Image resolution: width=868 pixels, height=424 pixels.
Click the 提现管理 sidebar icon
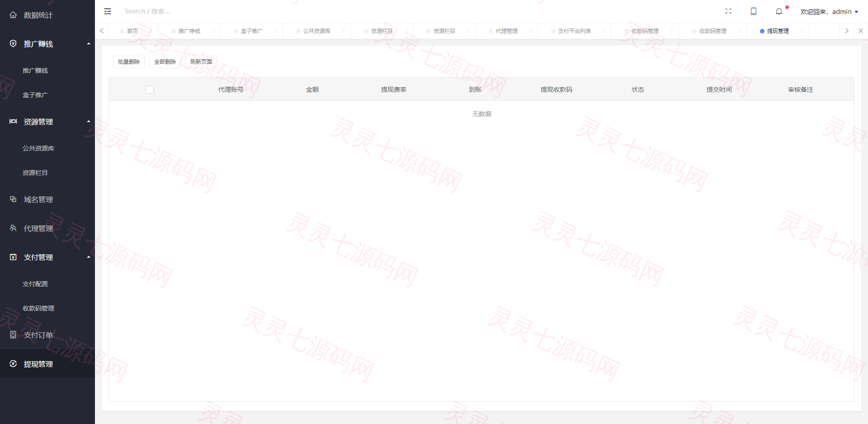[13, 364]
